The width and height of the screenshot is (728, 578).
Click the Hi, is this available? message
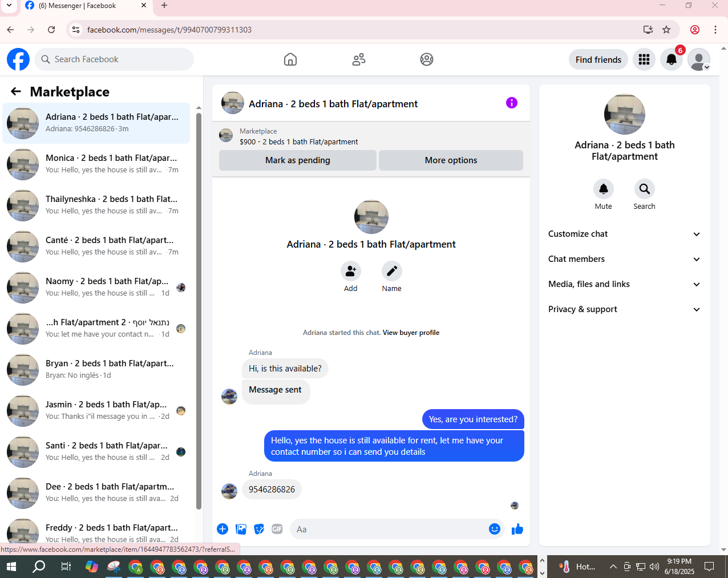click(x=285, y=369)
